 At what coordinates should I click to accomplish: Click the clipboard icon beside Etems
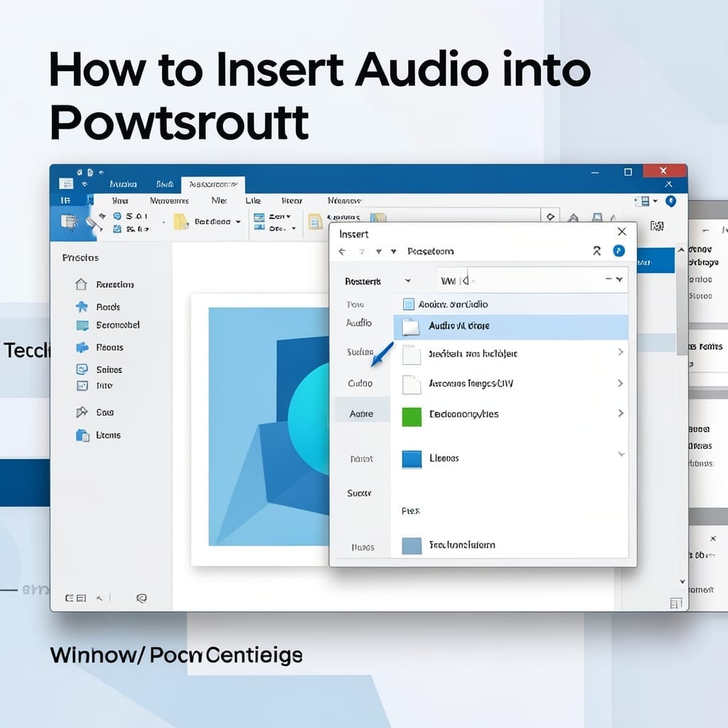click(82, 435)
